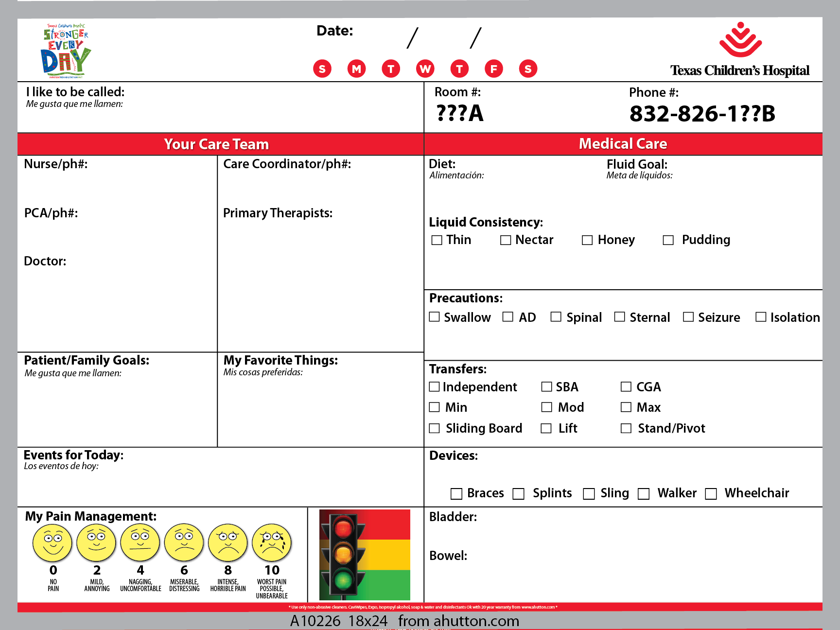Image resolution: width=840 pixels, height=630 pixels.
Task: Click the 'Diet:' label
Action: pyautogui.click(x=442, y=164)
